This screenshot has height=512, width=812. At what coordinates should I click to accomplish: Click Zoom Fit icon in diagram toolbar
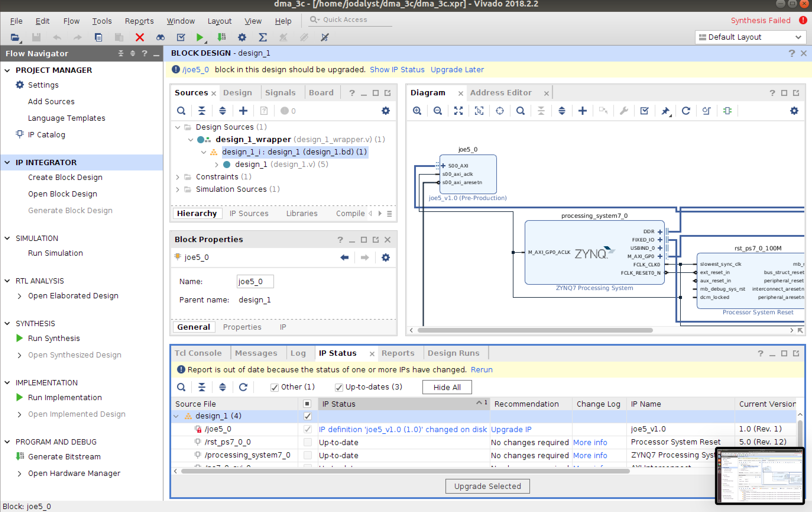point(458,111)
